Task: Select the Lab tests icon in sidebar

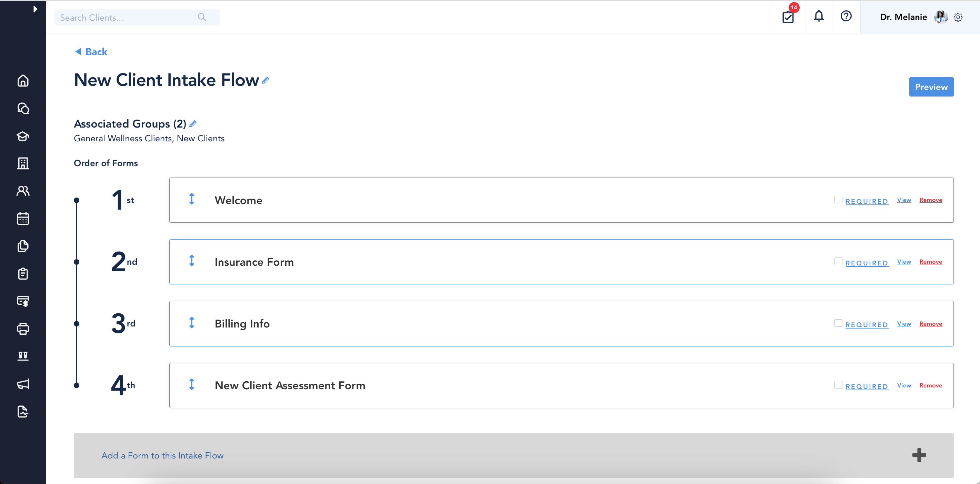Action: (23, 356)
